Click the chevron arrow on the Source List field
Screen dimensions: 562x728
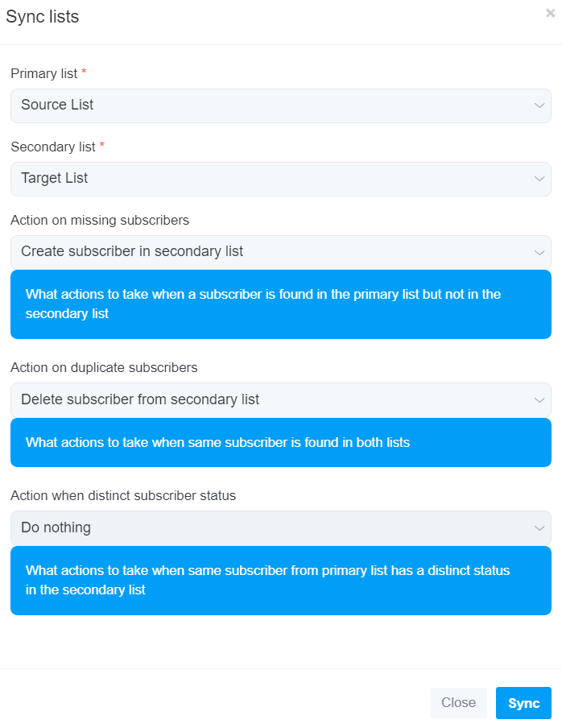click(539, 105)
